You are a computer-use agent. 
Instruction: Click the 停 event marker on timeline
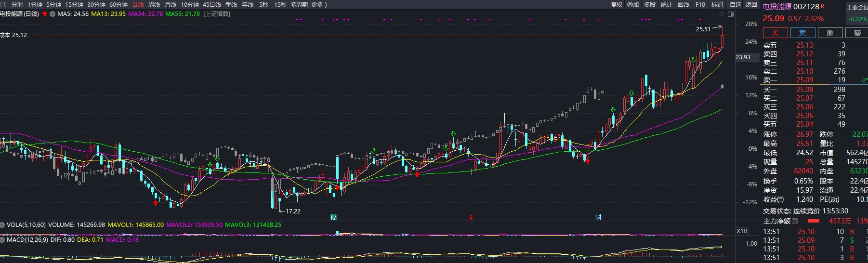point(333,217)
